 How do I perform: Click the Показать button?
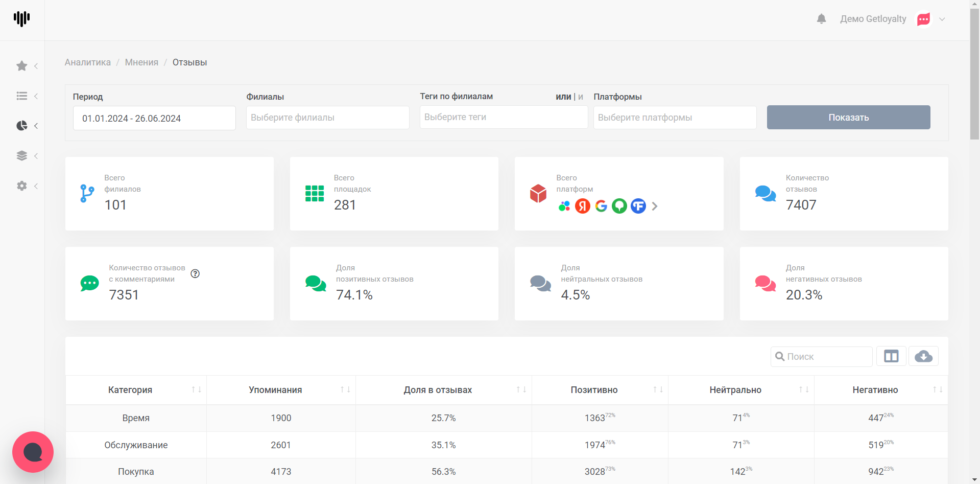click(x=849, y=118)
